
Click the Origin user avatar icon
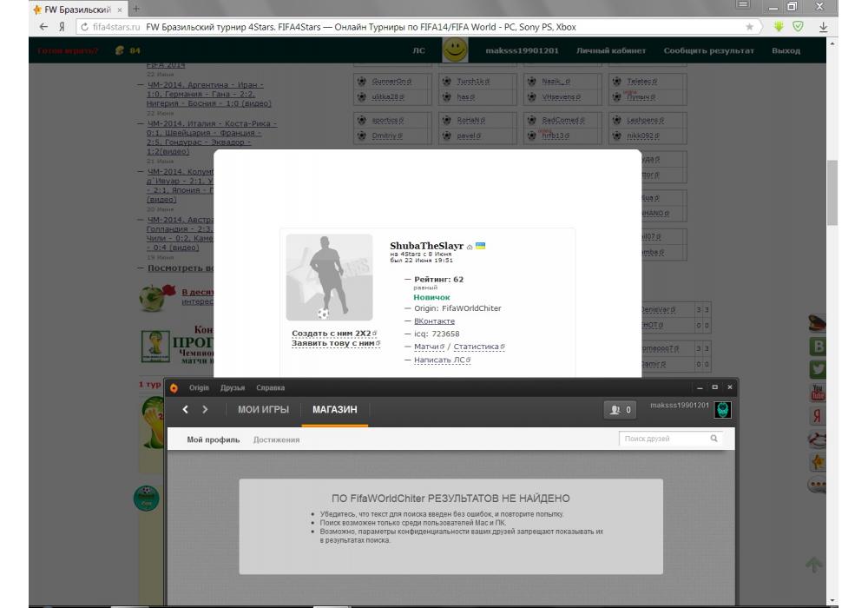pos(722,410)
